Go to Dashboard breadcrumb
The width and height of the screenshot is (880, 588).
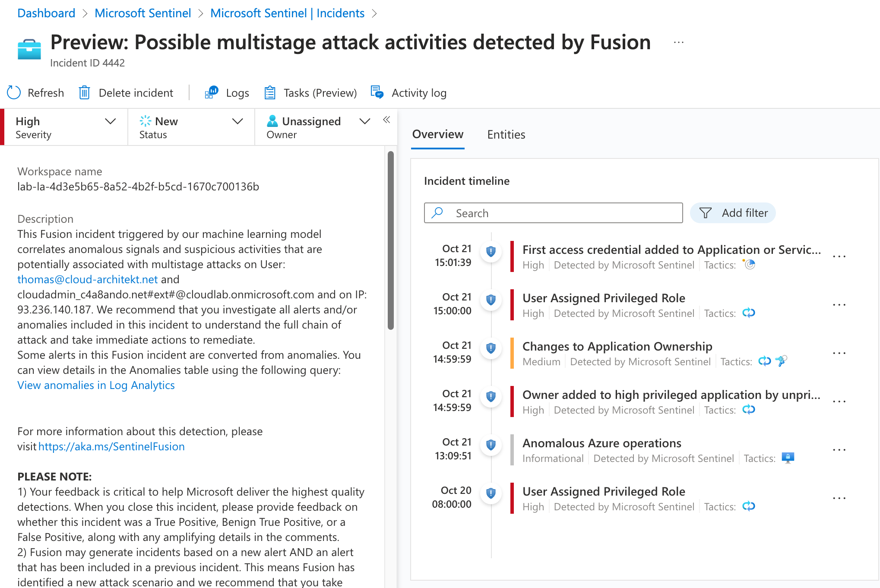click(x=46, y=13)
